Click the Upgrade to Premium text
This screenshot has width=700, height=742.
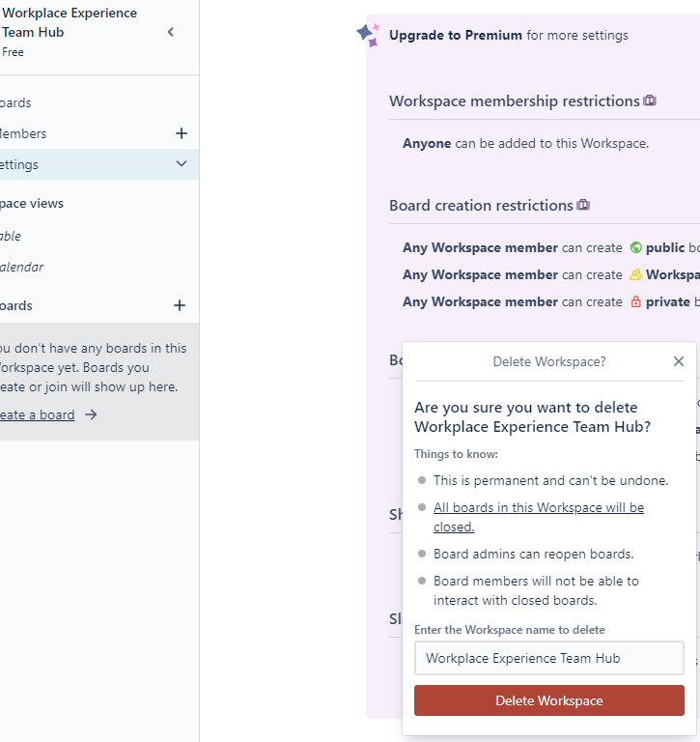[456, 35]
